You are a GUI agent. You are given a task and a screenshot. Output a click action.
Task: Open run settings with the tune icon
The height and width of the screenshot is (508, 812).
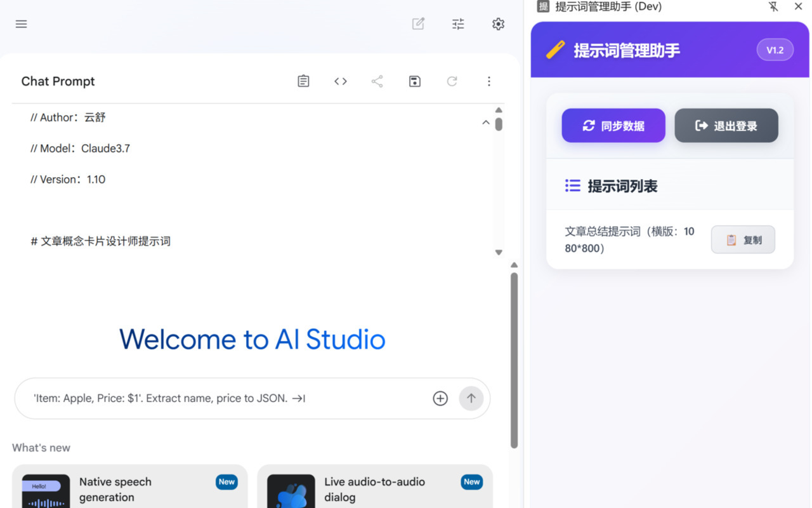[457, 23]
